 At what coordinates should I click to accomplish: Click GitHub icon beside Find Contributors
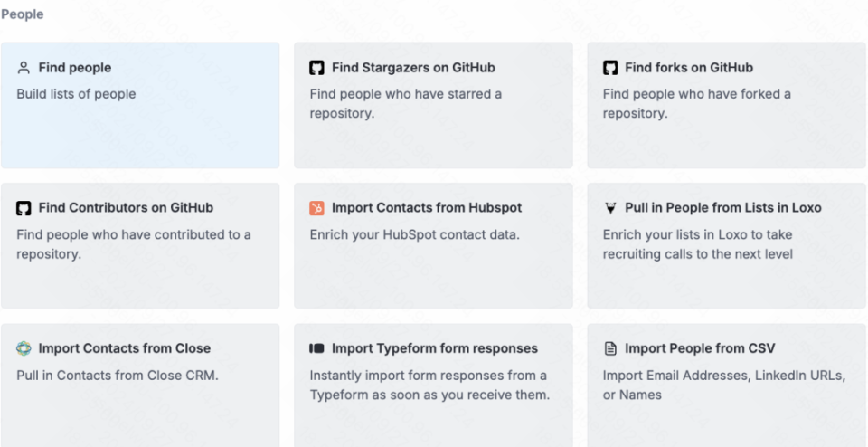[24, 208]
